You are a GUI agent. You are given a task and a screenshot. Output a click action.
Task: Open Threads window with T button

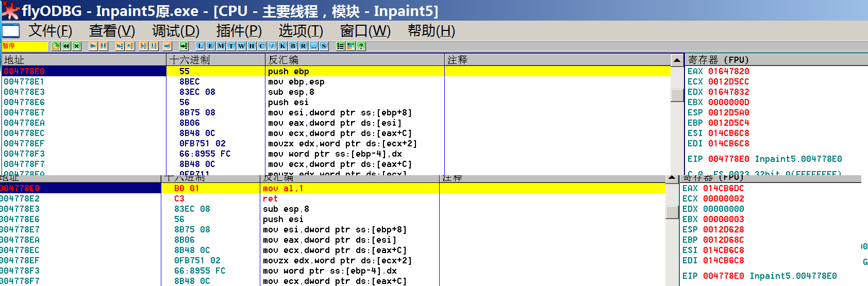click(231, 46)
